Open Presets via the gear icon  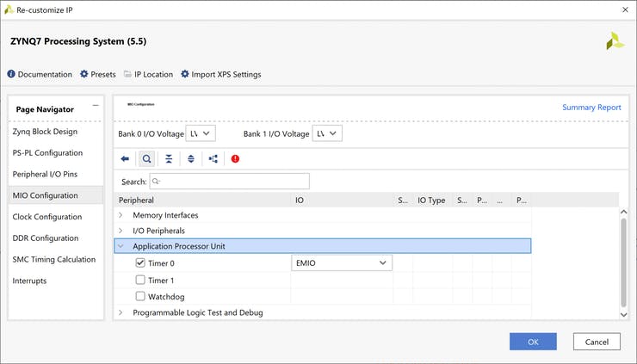(84, 75)
